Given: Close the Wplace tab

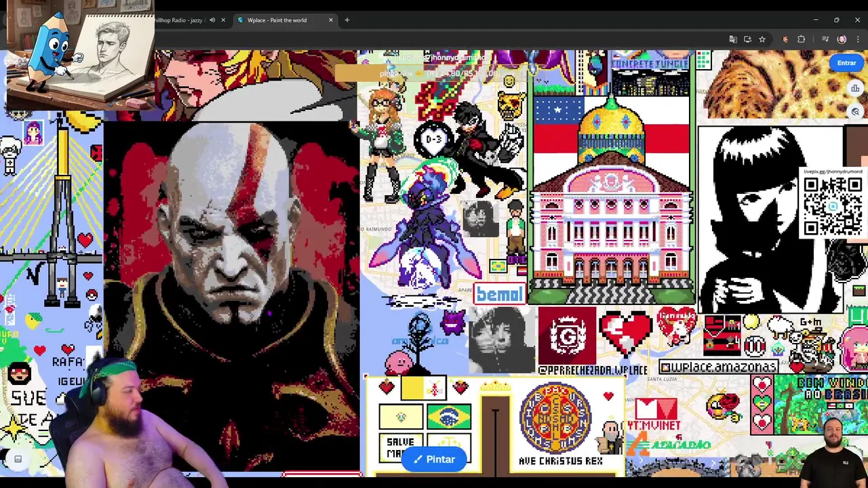Looking at the screenshot, I should click(331, 20).
